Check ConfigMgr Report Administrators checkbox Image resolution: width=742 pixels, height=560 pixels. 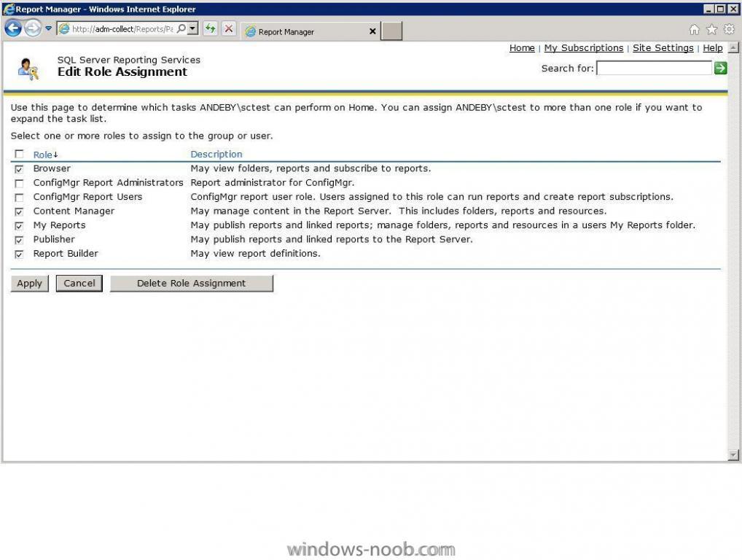[19, 183]
